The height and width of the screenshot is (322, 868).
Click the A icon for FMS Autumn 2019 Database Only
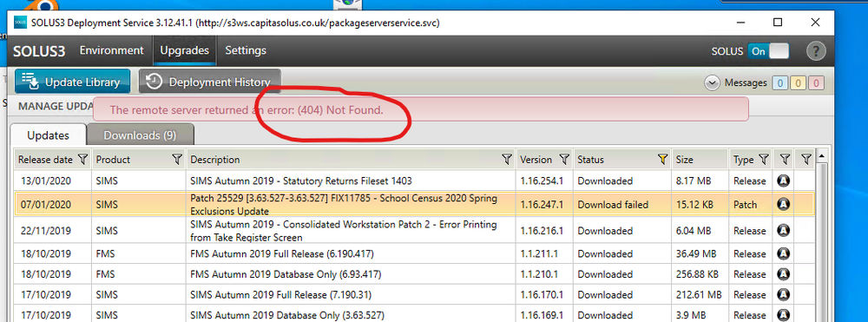pos(783,274)
